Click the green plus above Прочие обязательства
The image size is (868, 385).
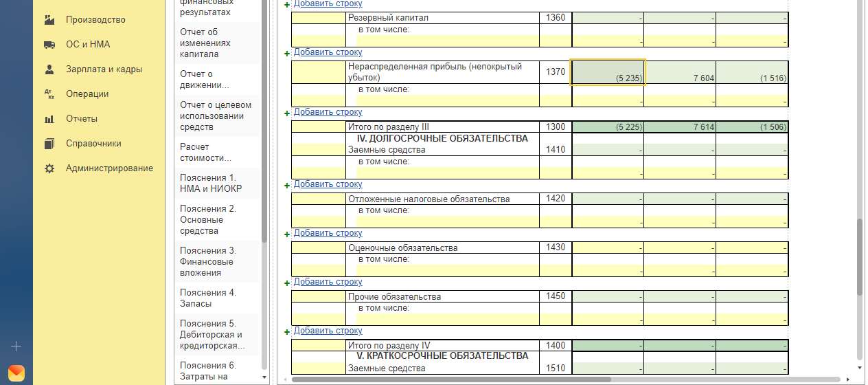[287, 283]
